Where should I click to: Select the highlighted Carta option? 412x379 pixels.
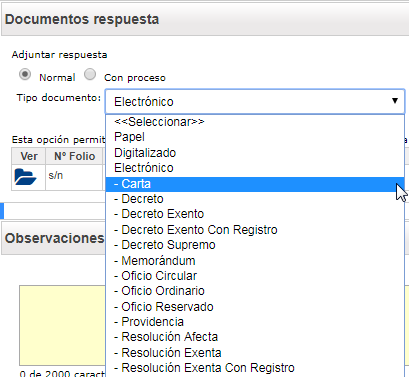point(255,184)
